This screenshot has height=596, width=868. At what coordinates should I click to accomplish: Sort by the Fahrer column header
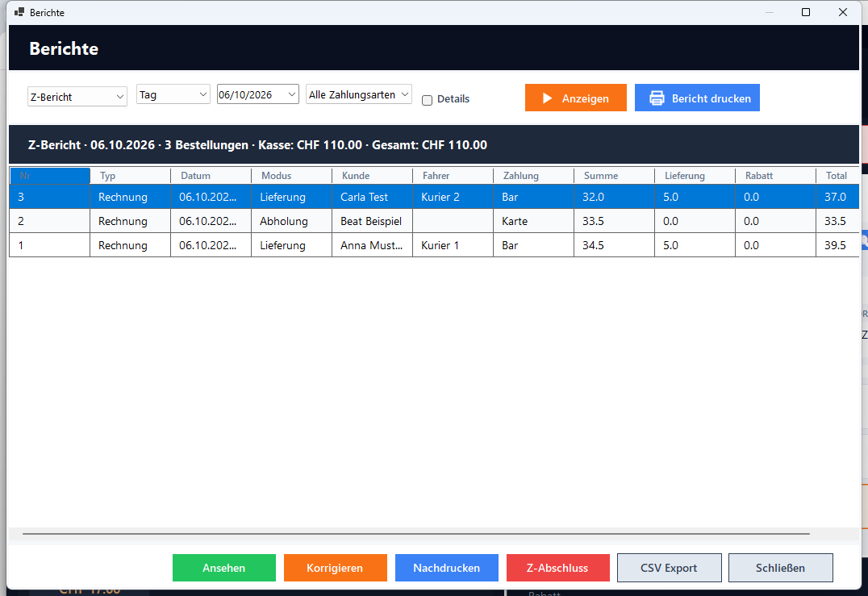click(x=453, y=176)
